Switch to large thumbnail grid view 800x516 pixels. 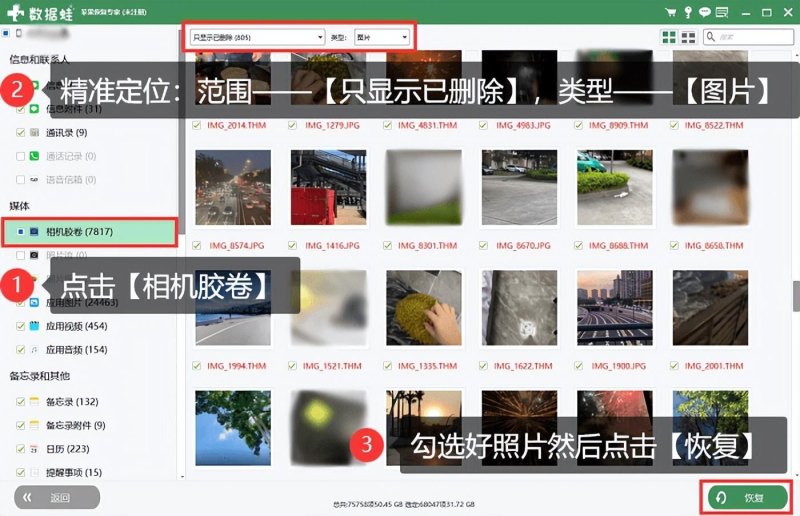(x=669, y=37)
